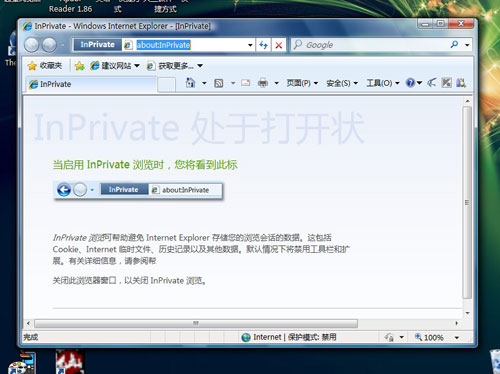The image size is (500, 374).
Task: Open the address bar URL history dropdown
Action: (x=250, y=45)
